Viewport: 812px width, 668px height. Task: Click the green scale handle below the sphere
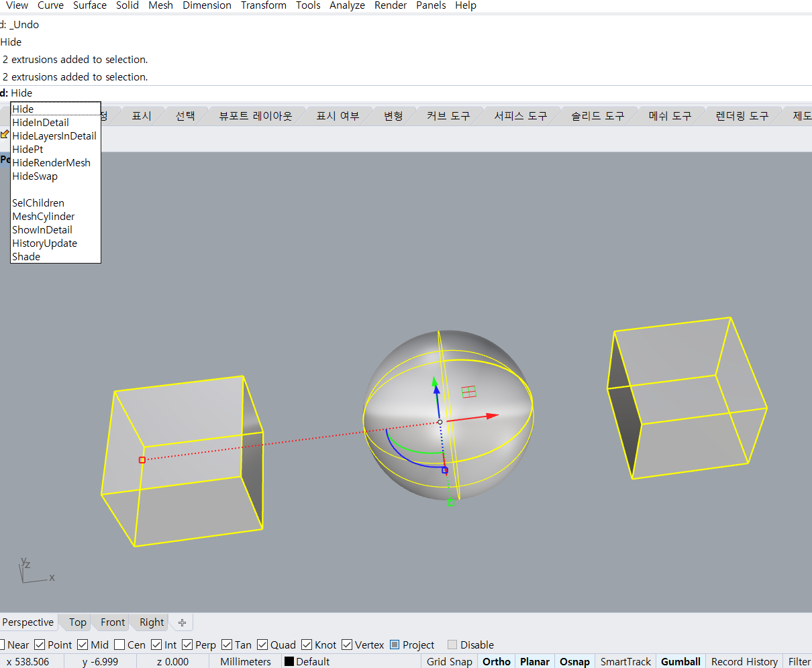tap(451, 502)
